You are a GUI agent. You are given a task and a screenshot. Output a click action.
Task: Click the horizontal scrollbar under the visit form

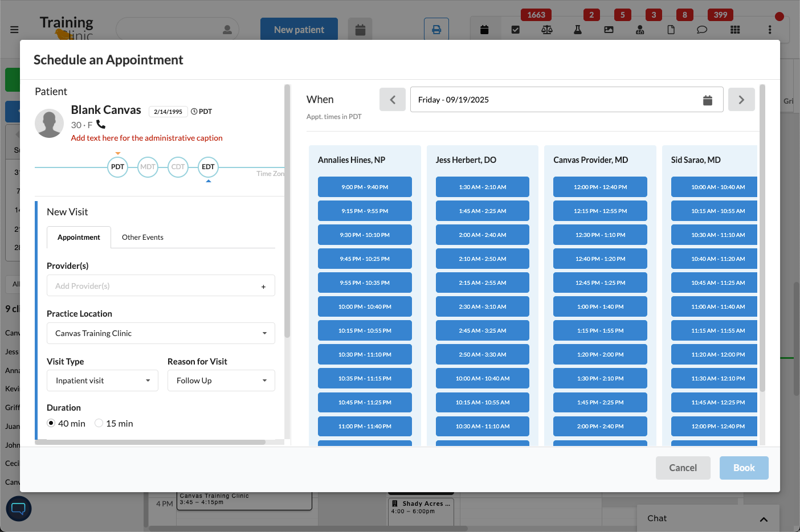coord(151,442)
